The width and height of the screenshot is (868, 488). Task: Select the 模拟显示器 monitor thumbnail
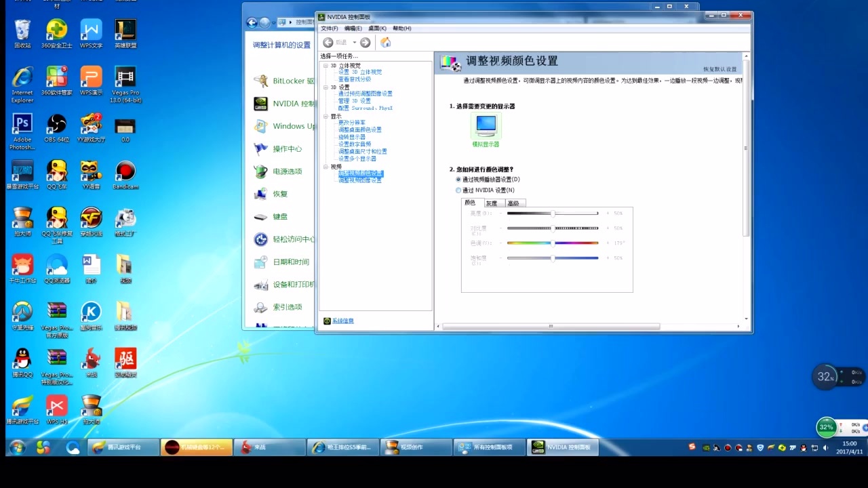coord(486,126)
